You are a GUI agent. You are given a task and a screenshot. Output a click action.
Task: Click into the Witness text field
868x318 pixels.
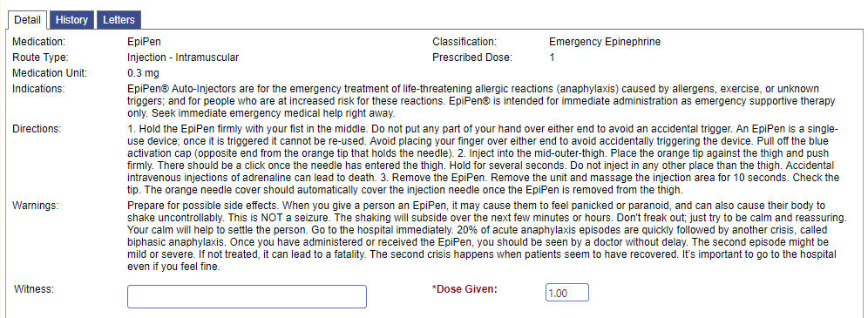coord(247,296)
